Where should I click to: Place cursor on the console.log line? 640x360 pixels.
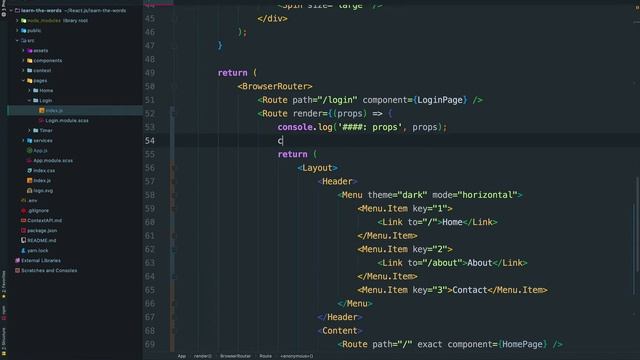click(362, 127)
